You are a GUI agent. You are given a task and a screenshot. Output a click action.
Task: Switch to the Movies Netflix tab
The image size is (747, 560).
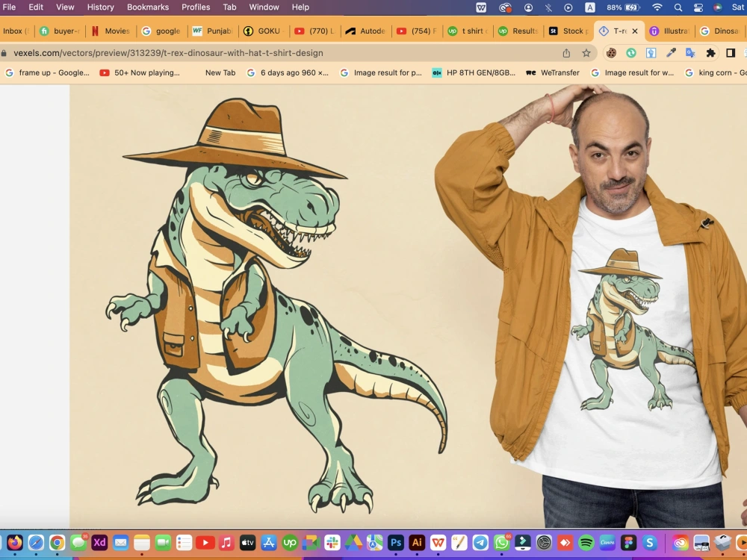point(112,31)
